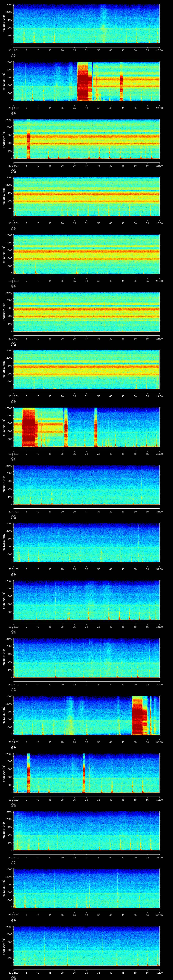Click the 39:00 end time label
Image resolution: width=173 pixels, height=980 pixels.
pos(159,972)
